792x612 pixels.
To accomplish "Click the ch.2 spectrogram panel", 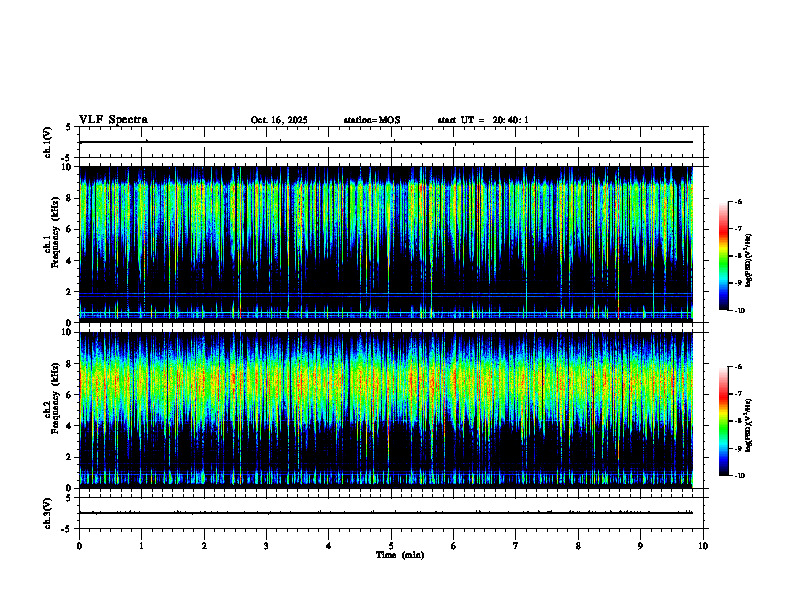I will pos(386,410).
